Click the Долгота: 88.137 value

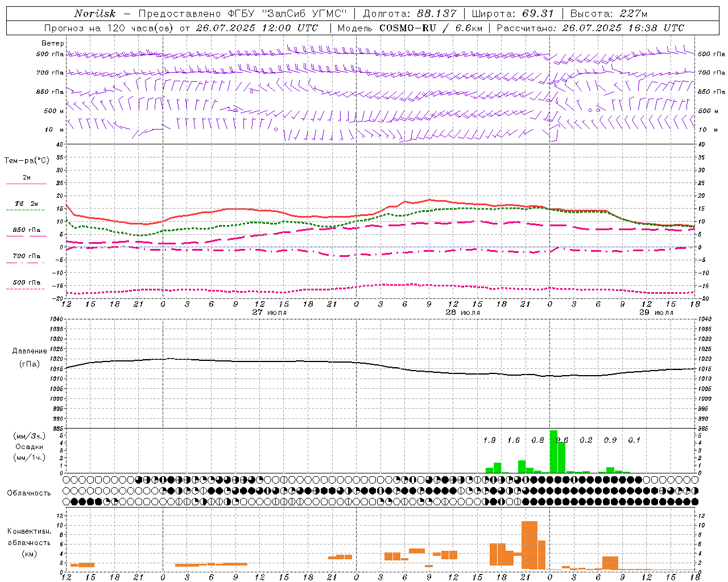click(x=409, y=14)
